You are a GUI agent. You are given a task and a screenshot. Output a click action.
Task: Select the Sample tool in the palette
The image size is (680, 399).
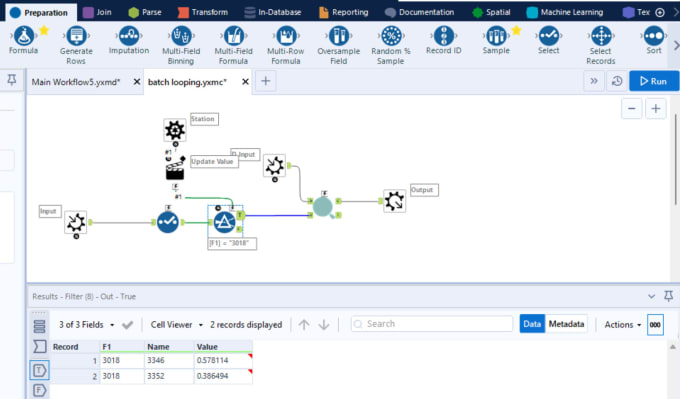point(496,40)
